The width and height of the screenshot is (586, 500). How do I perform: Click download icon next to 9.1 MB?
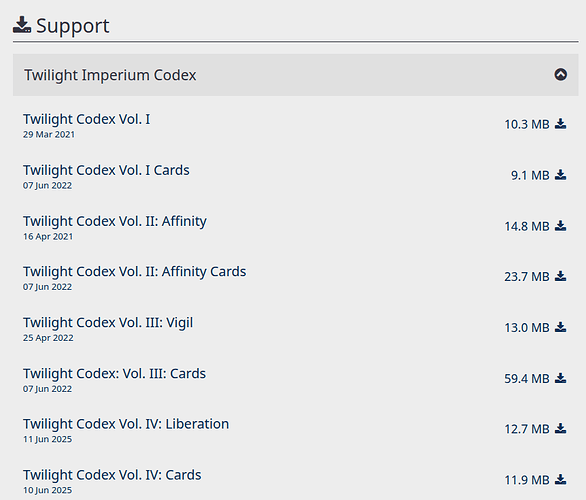coord(560,175)
